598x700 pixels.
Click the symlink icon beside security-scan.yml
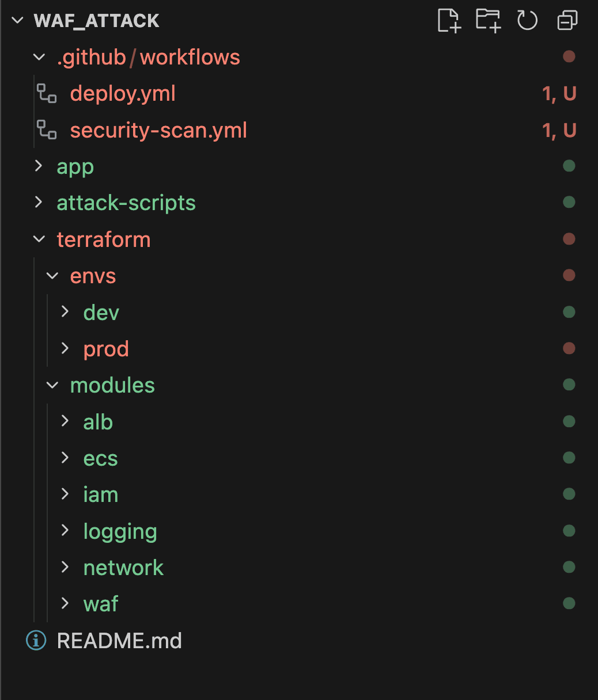pos(47,130)
